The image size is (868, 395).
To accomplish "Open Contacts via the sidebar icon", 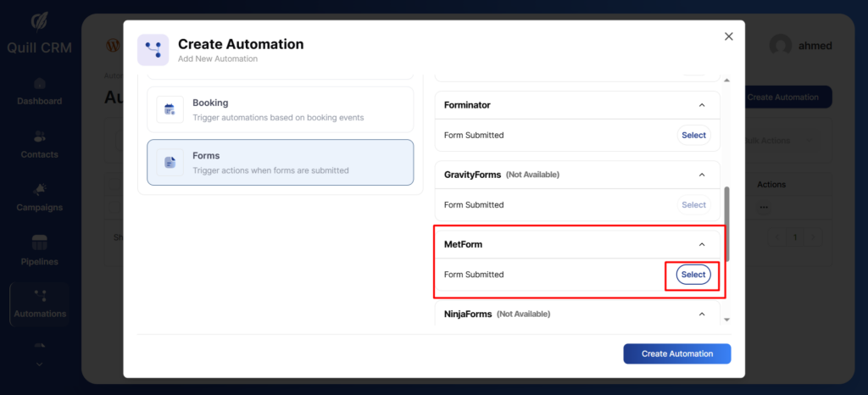I will point(39,136).
